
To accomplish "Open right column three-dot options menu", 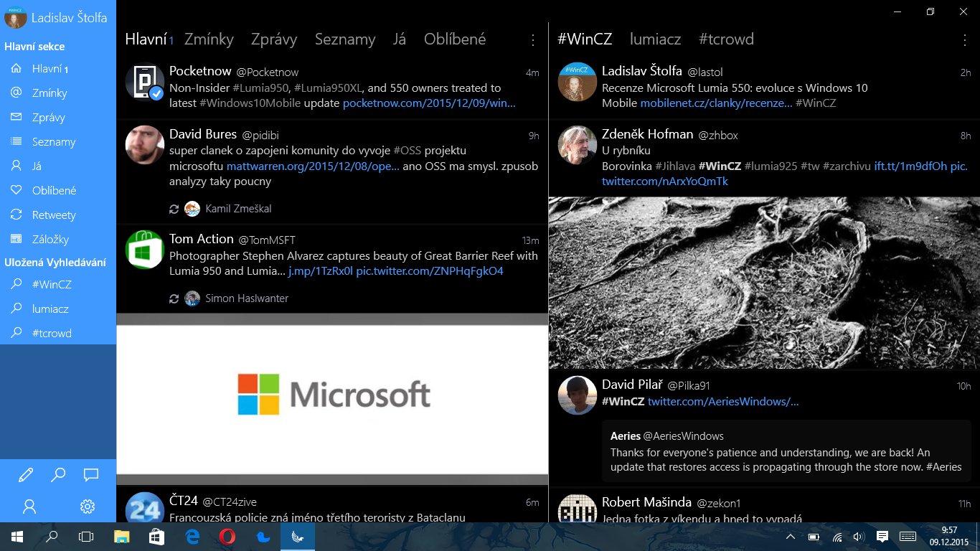I will [x=965, y=40].
